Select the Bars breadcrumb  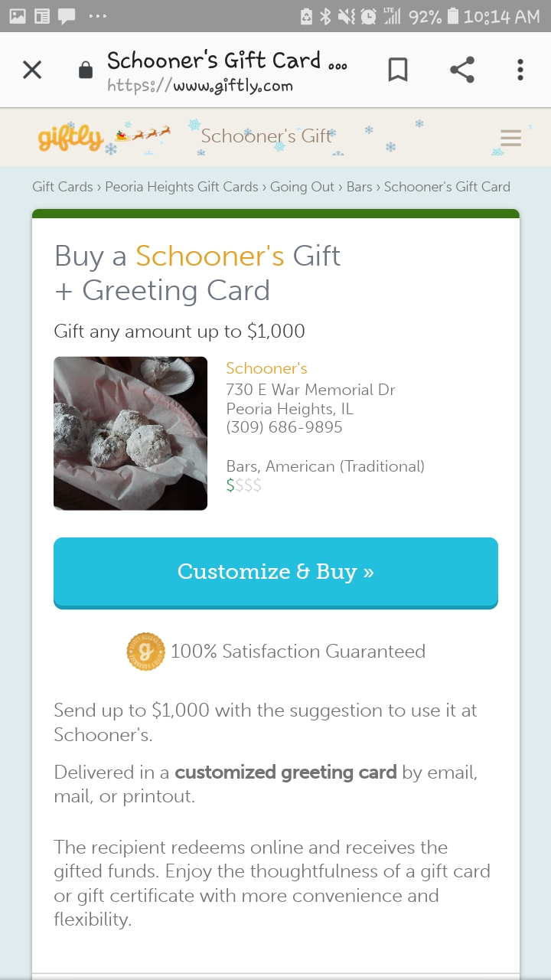pos(359,187)
